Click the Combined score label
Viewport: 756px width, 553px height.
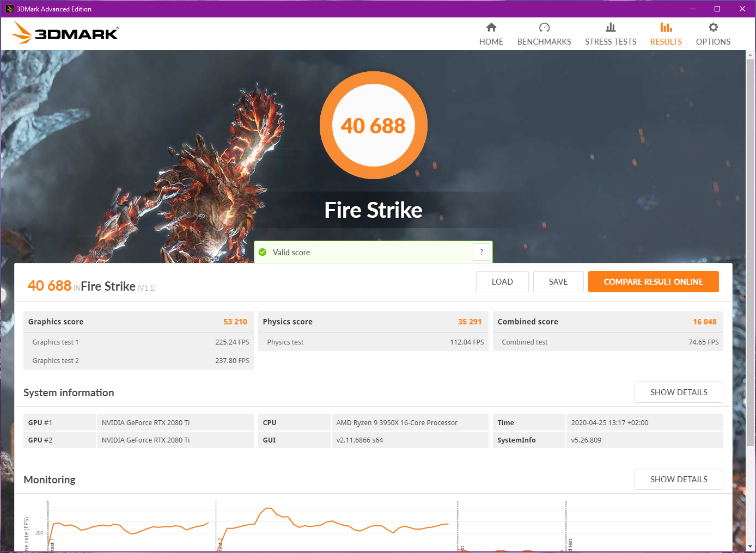pos(528,322)
